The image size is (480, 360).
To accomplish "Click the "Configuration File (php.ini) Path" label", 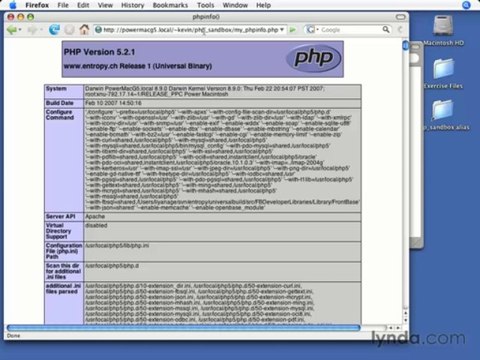I will pyautogui.click(x=63, y=251).
